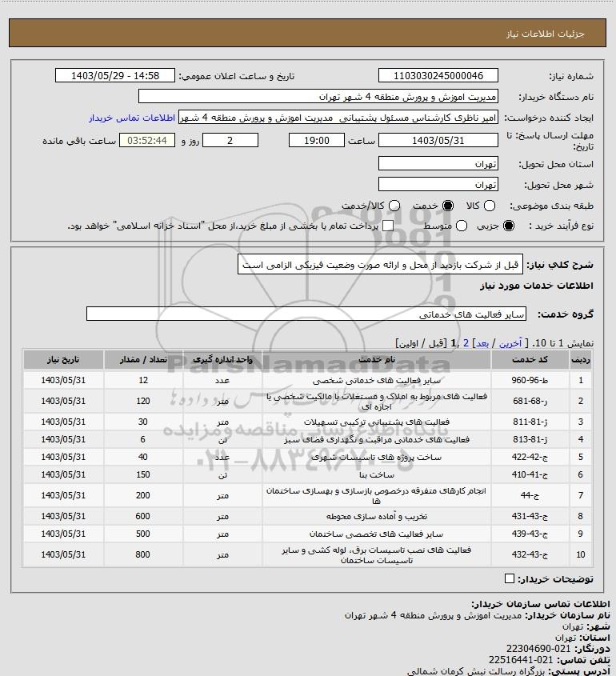
Task: Click quantity 600 in row 8
Action: point(143,516)
